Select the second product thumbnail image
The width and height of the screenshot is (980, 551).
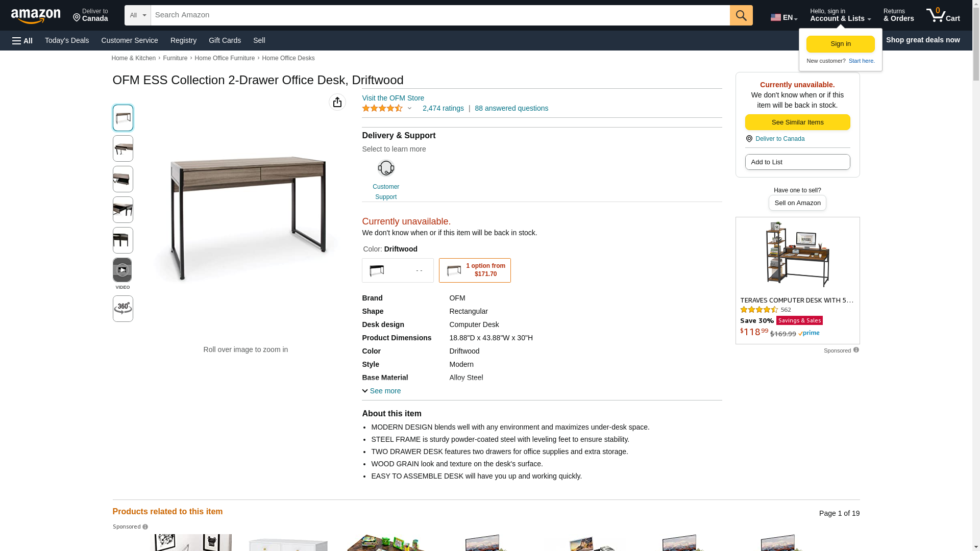(x=122, y=148)
